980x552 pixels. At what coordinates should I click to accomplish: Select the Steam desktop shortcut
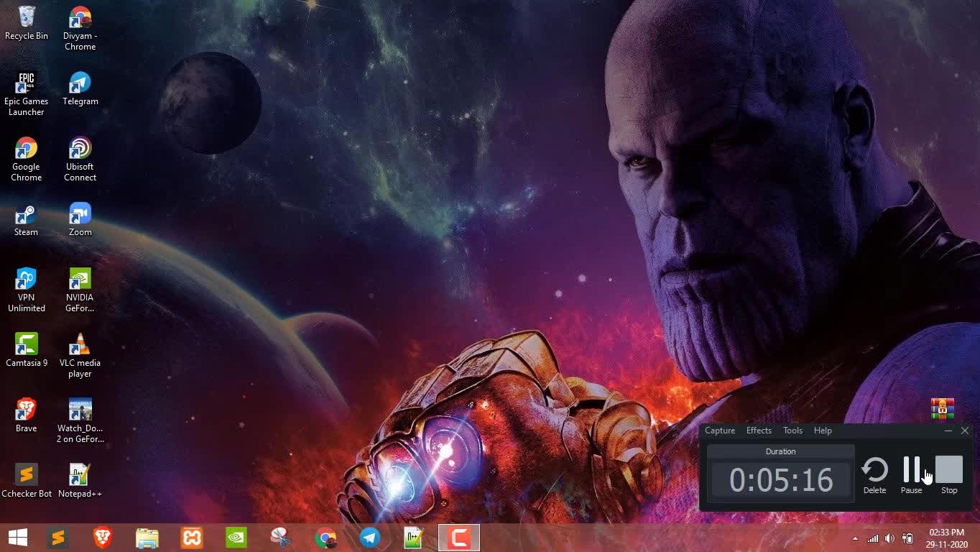27,220
